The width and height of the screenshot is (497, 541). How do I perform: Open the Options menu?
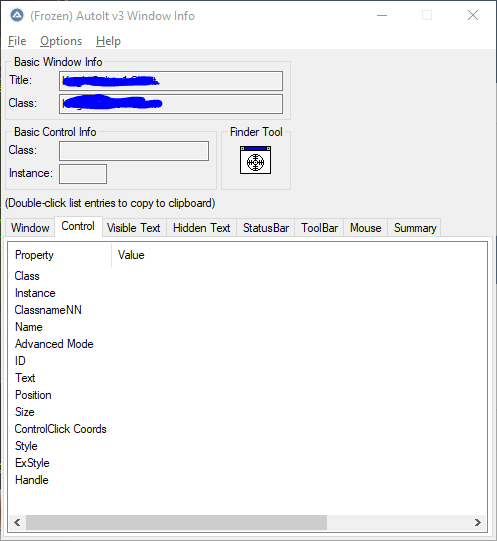(x=61, y=41)
